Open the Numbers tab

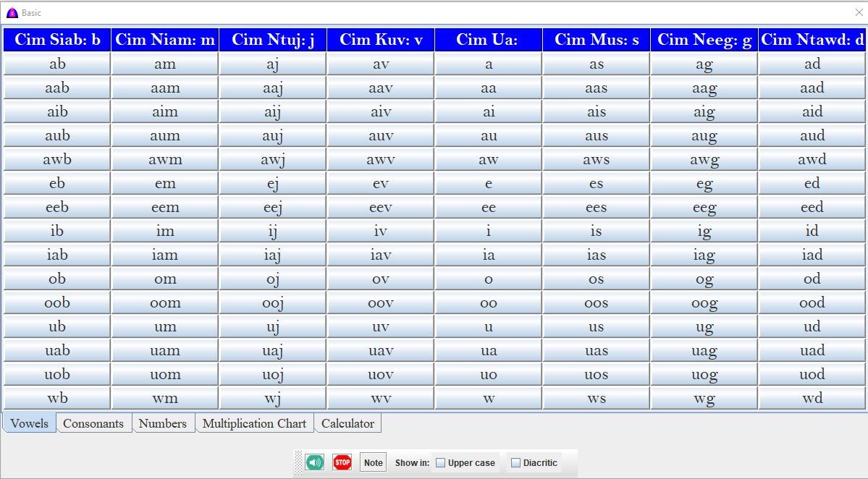click(x=162, y=423)
